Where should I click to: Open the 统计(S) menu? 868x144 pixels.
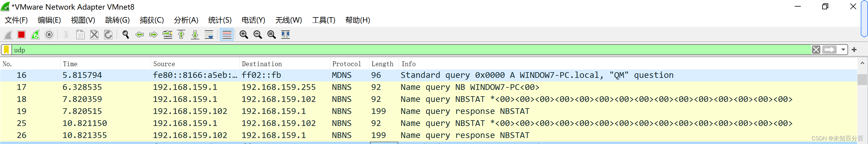click(x=220, y=20)
